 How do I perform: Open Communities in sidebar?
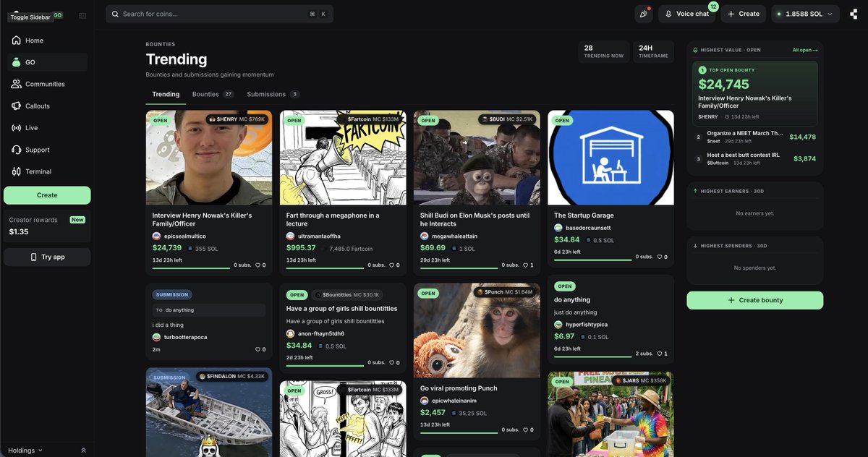46,84
